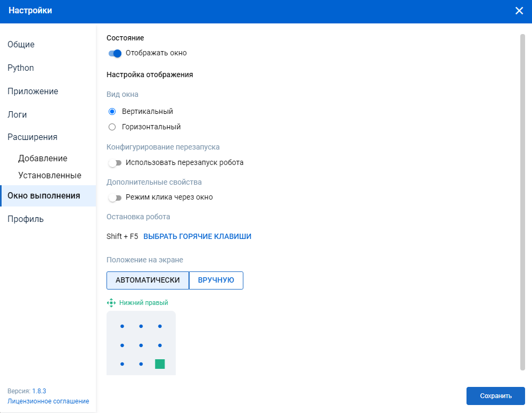Viewport: 532px width, 413px height.
Task: Turn on Режим клика через окно
Action: (x=115, y=197)
